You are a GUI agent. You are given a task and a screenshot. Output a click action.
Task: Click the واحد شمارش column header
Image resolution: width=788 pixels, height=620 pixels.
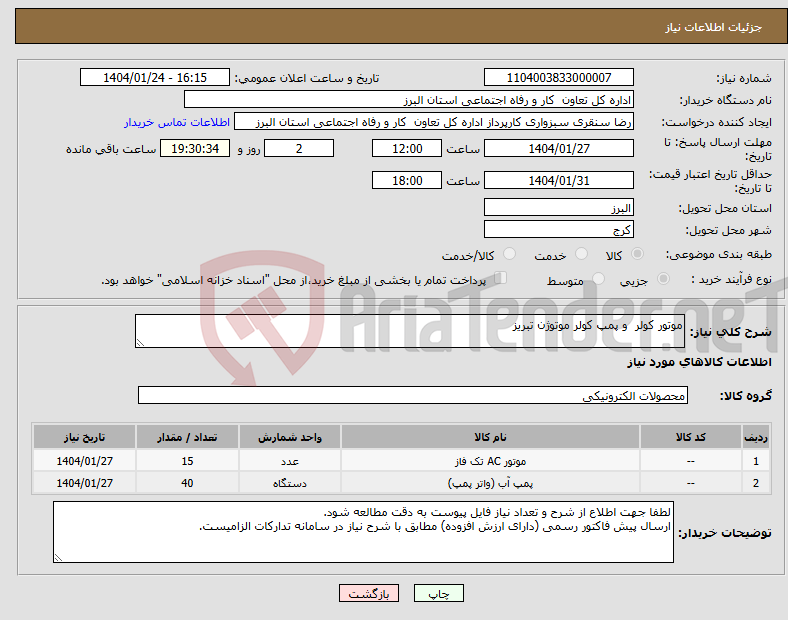[x=290, y=437]
